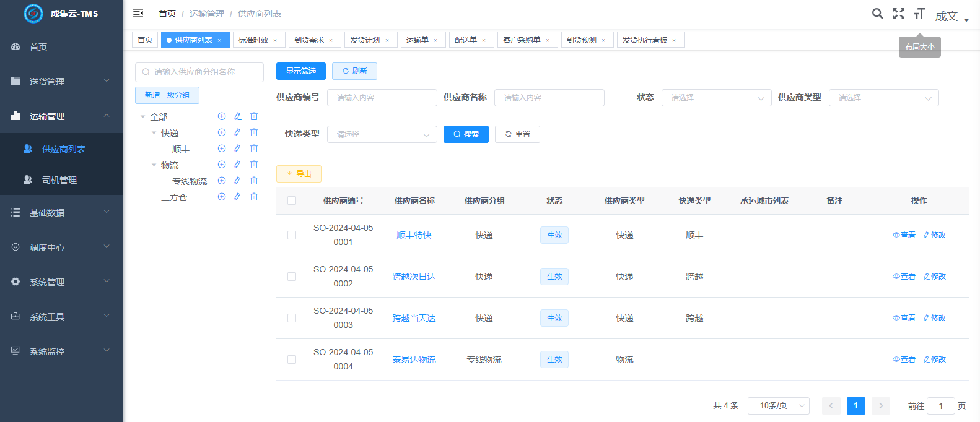Tick the checkbox for 泰易达物流 row

(292, 360)
